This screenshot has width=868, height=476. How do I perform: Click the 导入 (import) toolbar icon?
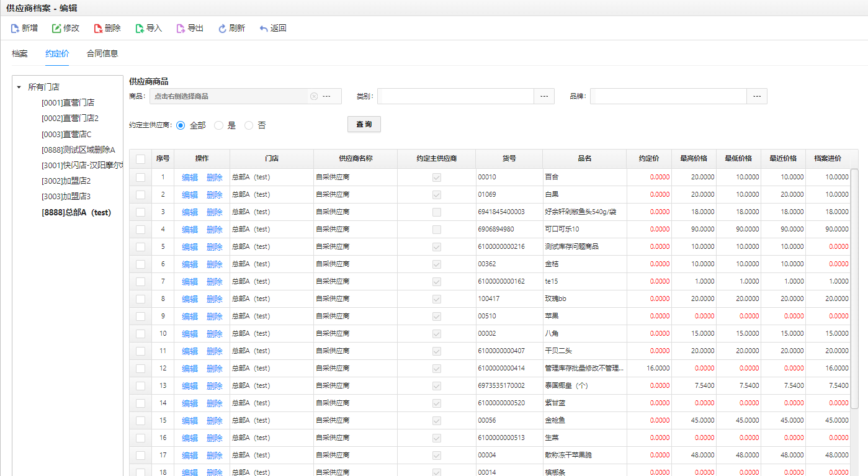pyautogui.click(x=140, y=29)
